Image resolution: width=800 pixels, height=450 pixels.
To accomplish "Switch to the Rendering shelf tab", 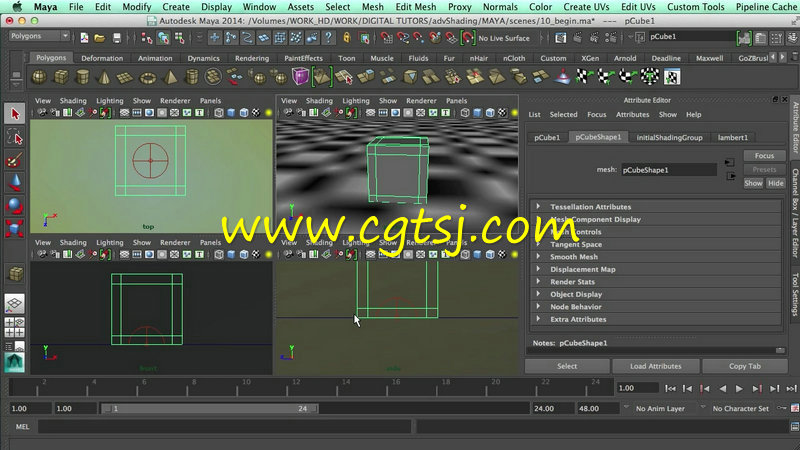I will click(252, 58).
